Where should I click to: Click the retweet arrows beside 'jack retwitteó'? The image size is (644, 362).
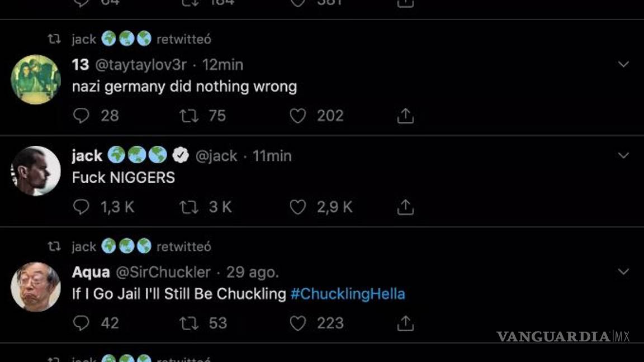[x=53, y=39]
